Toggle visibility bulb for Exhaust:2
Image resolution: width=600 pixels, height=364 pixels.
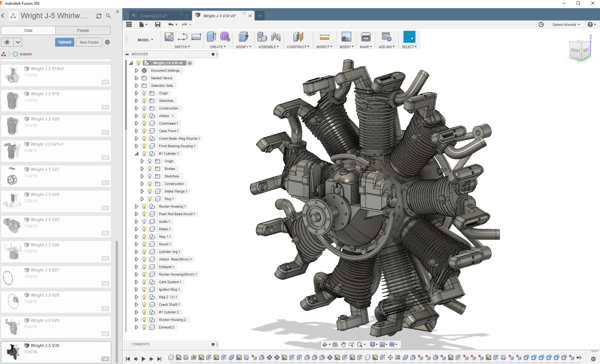144,327
